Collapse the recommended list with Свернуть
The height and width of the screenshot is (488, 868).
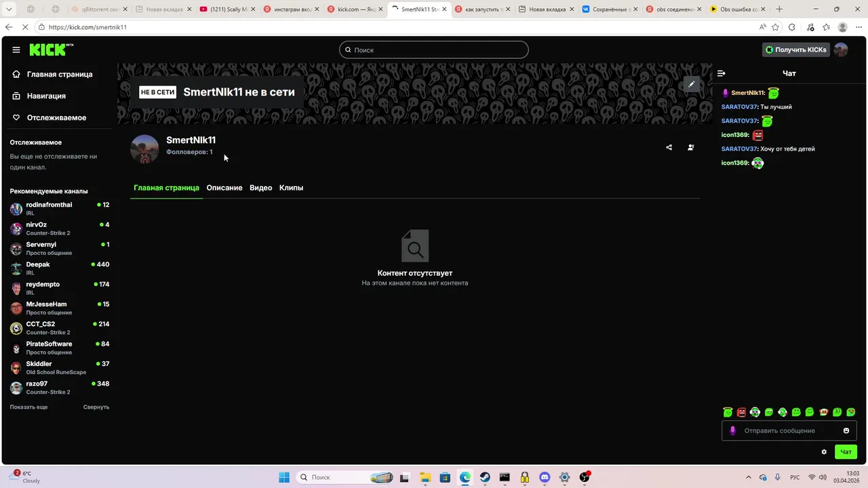[96, 407]
